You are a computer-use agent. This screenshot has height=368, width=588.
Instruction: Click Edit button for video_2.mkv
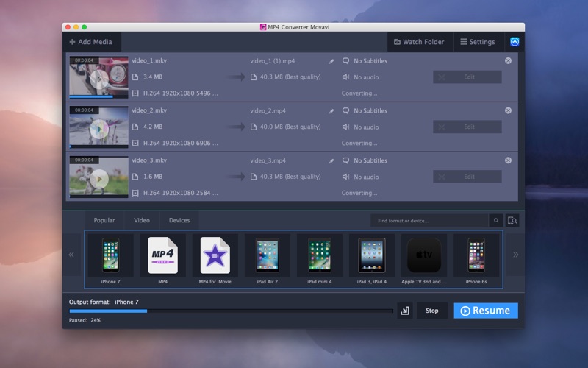click(467, 127)
